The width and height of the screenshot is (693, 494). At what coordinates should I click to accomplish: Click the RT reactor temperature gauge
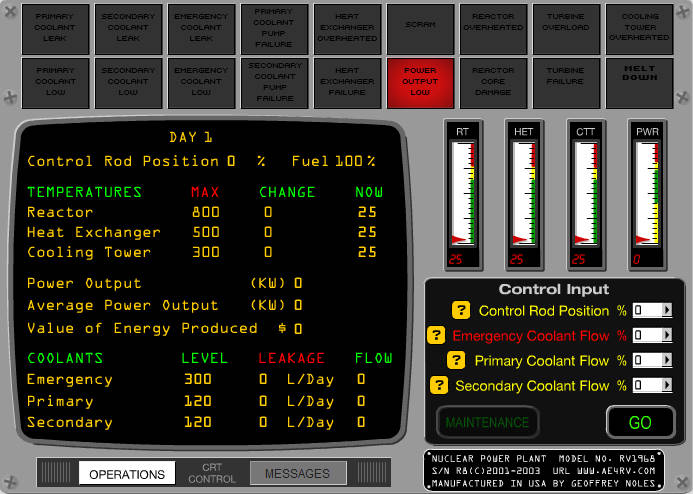coord(463,195)
